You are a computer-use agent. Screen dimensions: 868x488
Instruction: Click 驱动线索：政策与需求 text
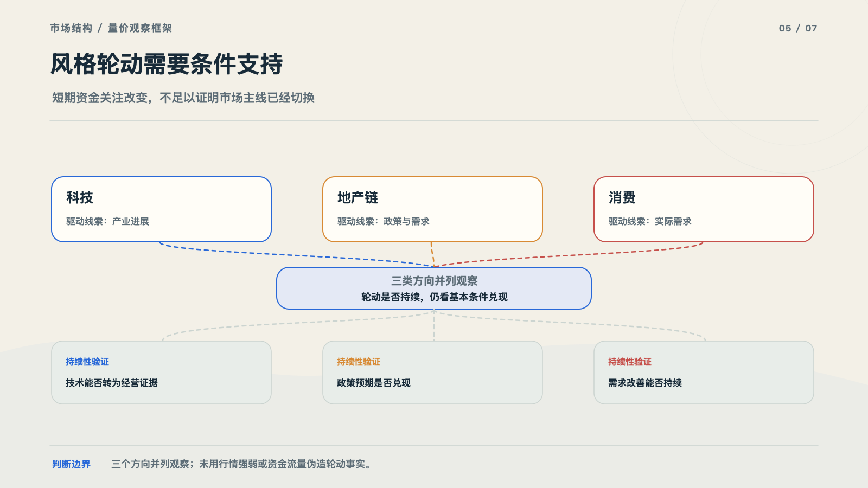click(x=383, y=221)
